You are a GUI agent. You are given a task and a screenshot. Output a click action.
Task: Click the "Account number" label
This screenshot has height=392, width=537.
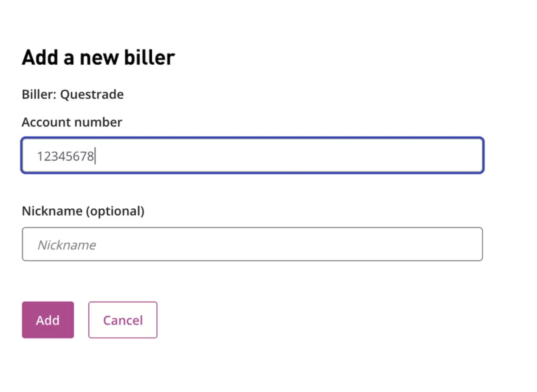(x=72, y=122)
